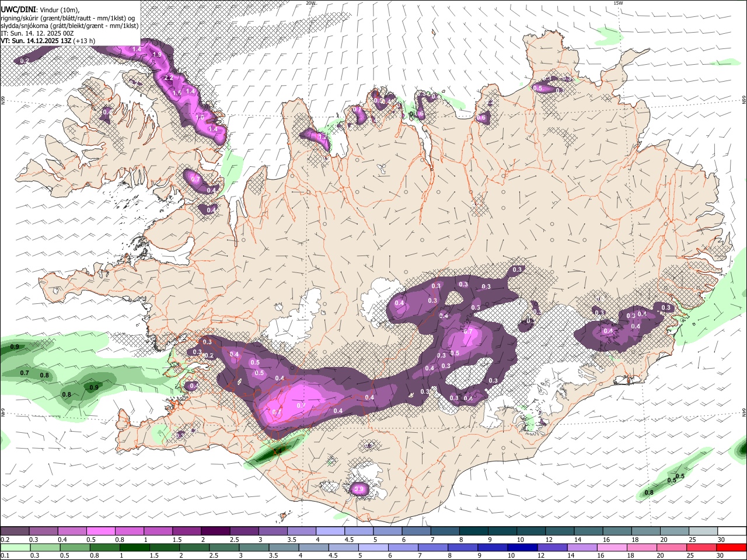Click the 'slydda/snjókoma' legend description line
The image size is (747, 560).
coord(69,26)
